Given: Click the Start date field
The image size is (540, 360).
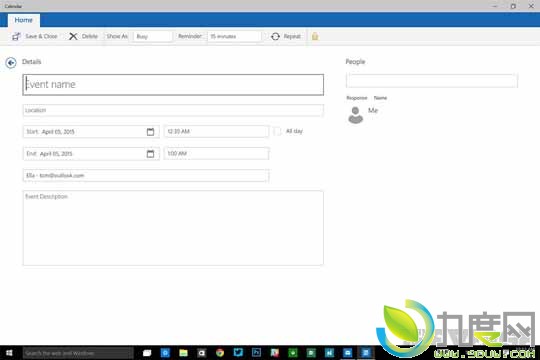Looking at the screenshot, I should click(x=91, y=132).
